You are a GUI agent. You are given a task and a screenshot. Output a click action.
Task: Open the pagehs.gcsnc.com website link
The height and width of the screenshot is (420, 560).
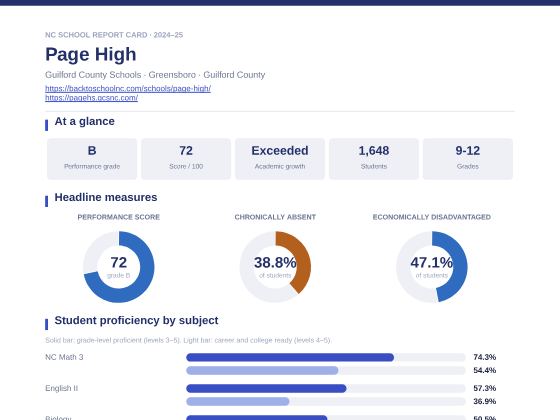(91, 98)
